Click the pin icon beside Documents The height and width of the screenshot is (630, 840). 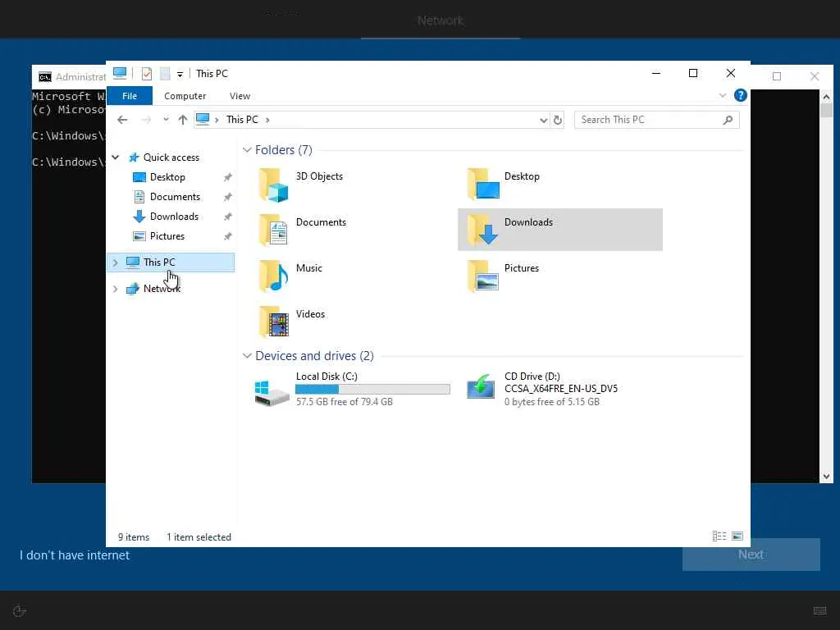pyautogui.click(x=228, y=197)
